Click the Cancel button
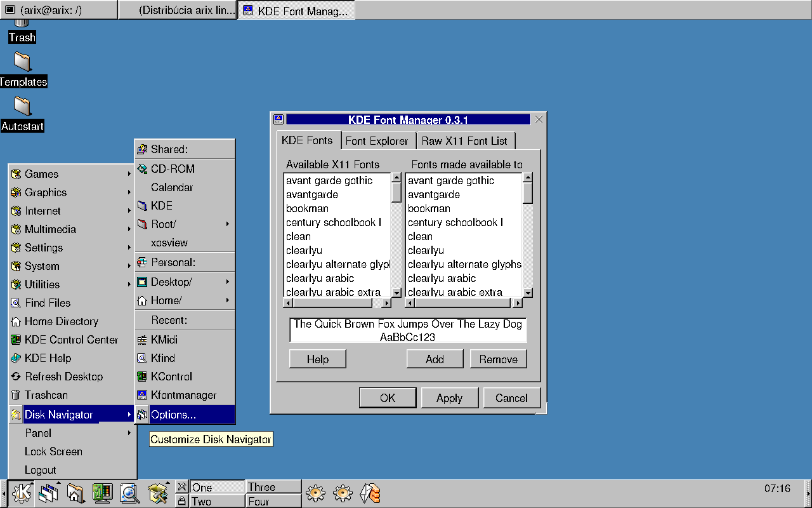Viewport: 812px width, 508px height. point(511,398)
